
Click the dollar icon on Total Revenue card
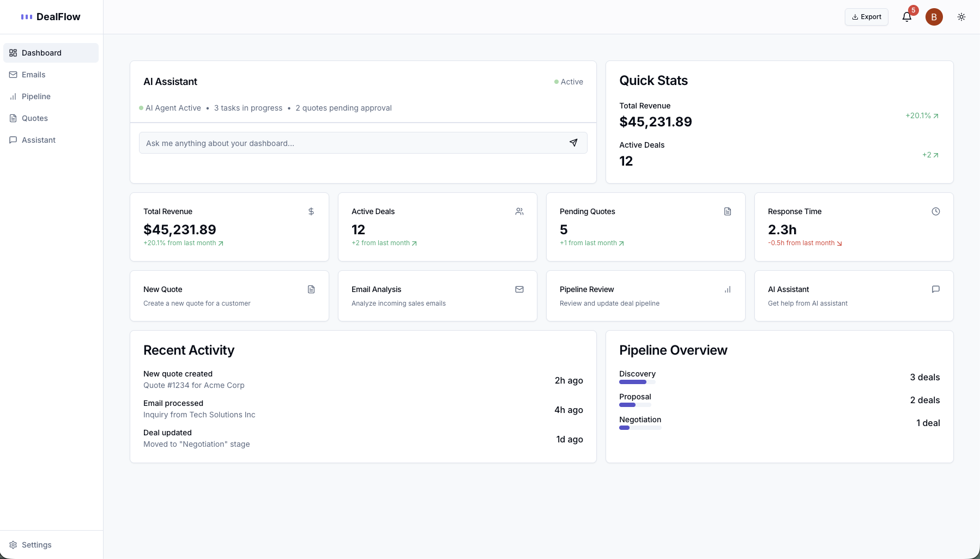coord(311,211)
